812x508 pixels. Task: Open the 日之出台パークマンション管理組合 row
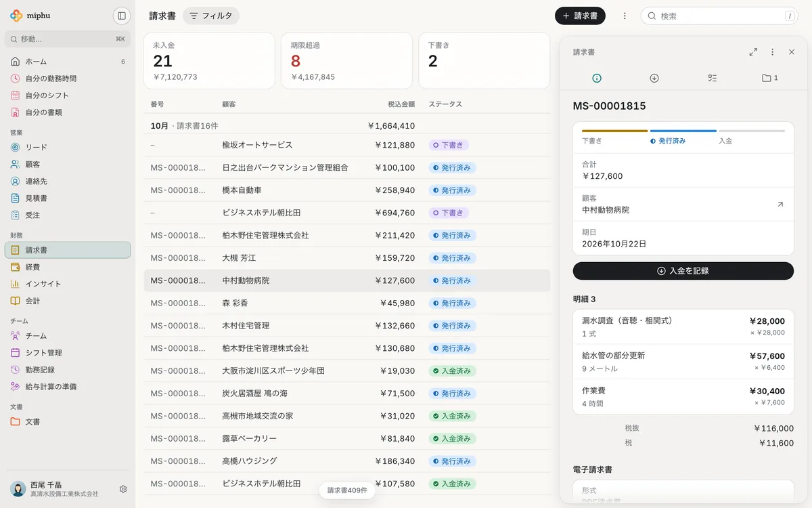pyautogui.click(x=346, y=168)
